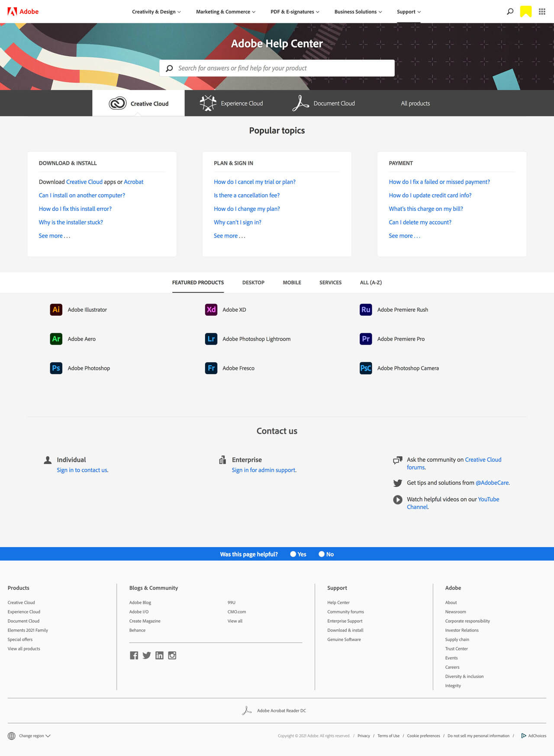Click the yellow profile icon in header
Screen dimensions: 554x756
[x=525, y=12]
